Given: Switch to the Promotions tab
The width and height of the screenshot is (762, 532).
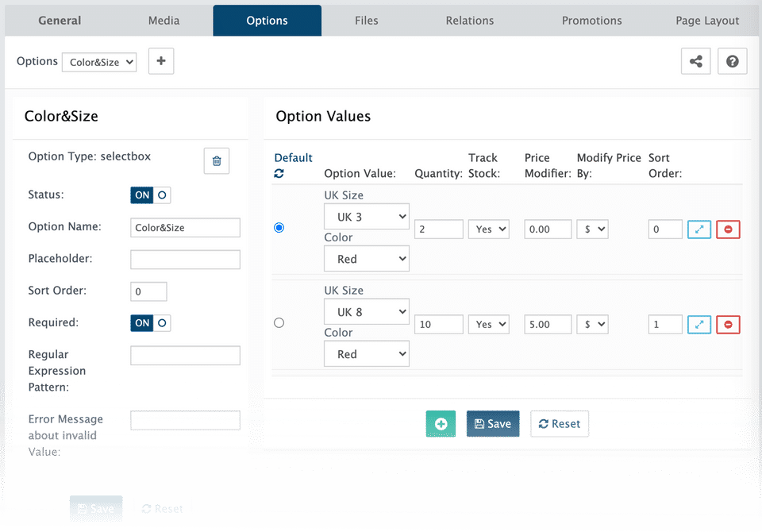Looking at the screenshot, I should 591,21.
